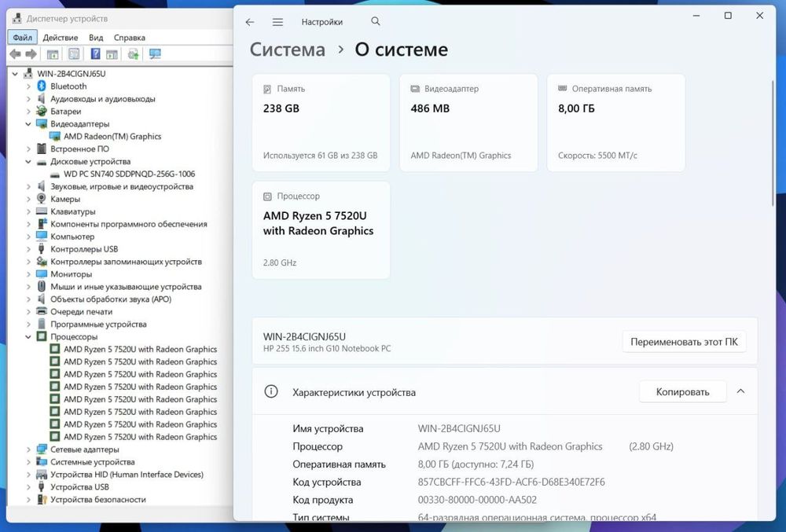Open Properties via the Device Manager toolbar icon
This screenshot has width=786, height=532.
click(74, 54)
